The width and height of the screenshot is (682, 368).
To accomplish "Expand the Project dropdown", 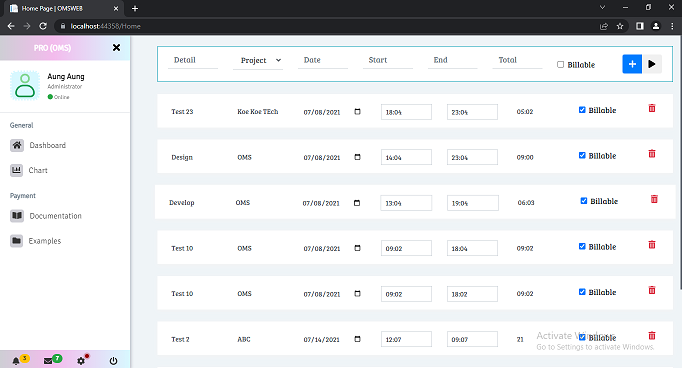I will (x=258, y=60).
